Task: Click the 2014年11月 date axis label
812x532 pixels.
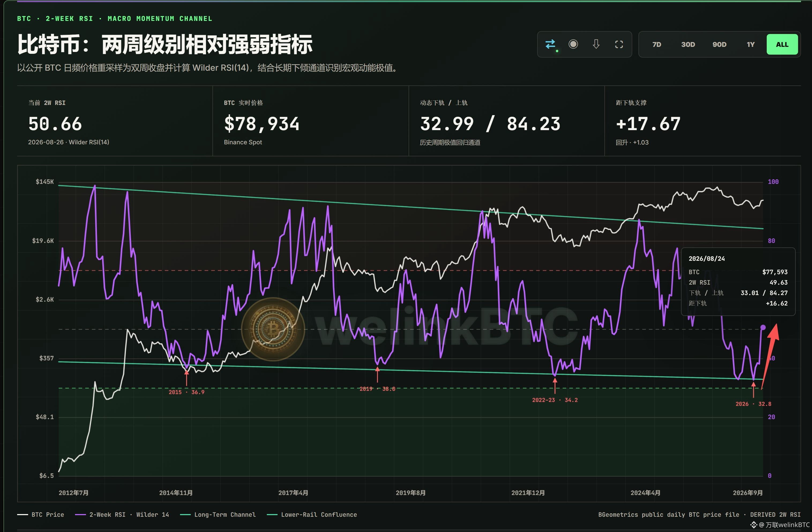Action: 176,493
